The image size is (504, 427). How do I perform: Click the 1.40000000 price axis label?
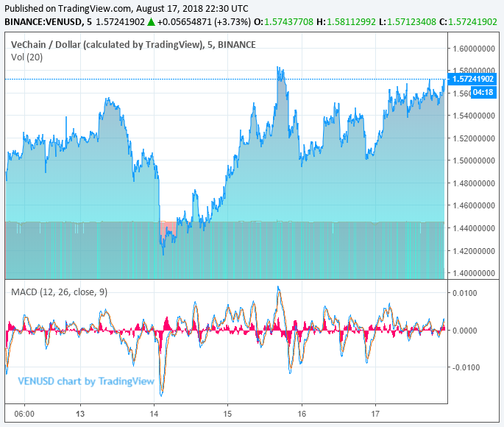473,273
